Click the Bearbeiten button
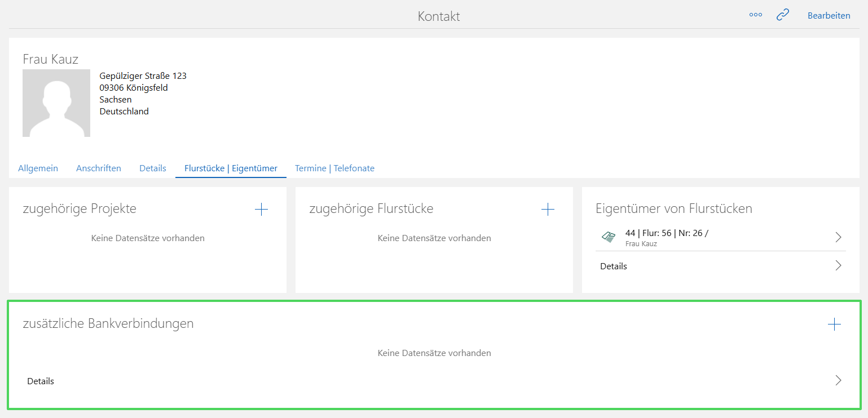The height and width of the screenshot is (418, 868). pos(829,15)
